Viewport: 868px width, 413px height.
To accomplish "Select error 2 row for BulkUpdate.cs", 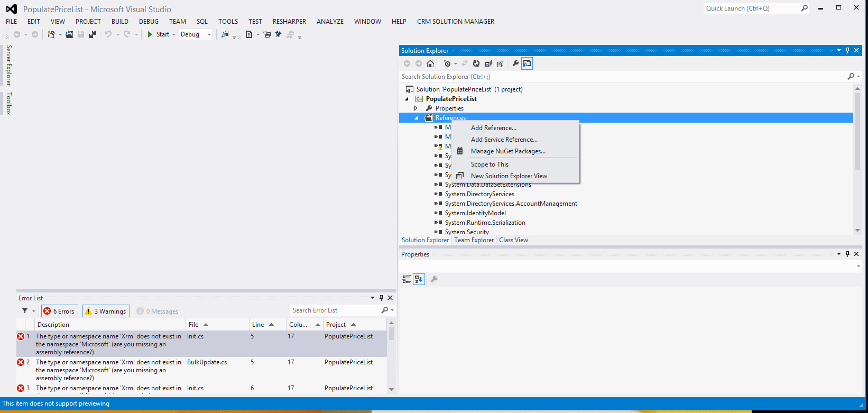I will tap(201, 370).
